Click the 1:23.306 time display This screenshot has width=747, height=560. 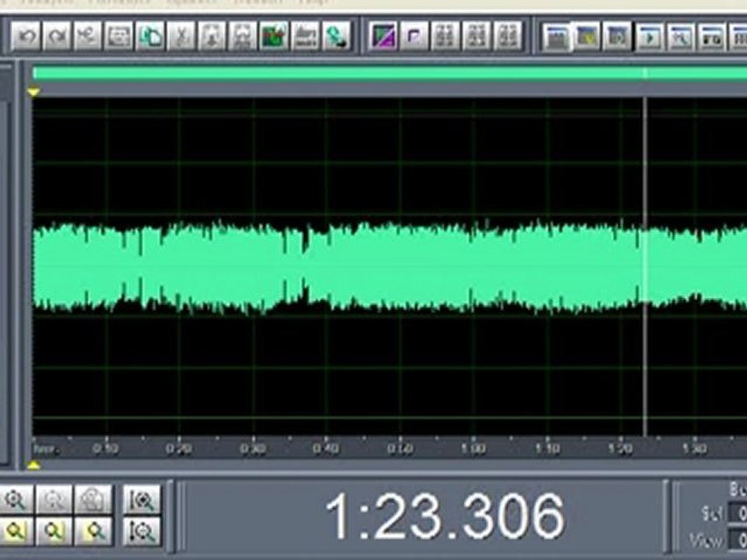click(x=445, y=516)
